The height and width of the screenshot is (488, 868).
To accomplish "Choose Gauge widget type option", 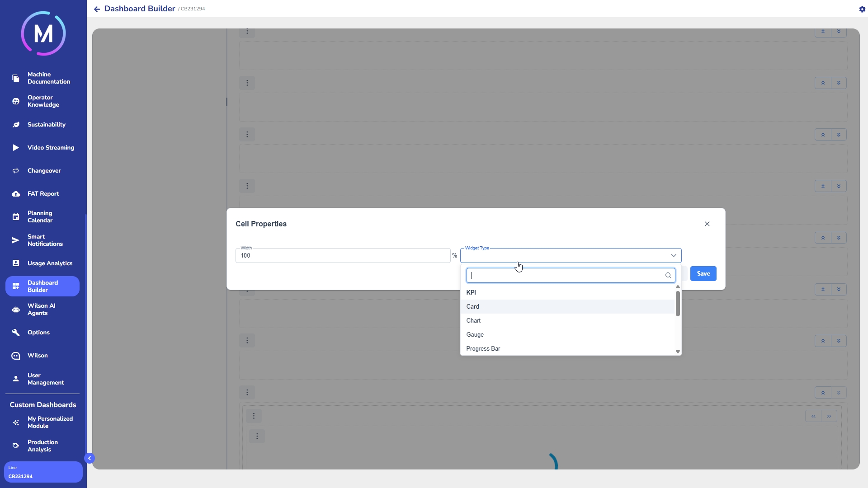I will [x=475, y=335].
